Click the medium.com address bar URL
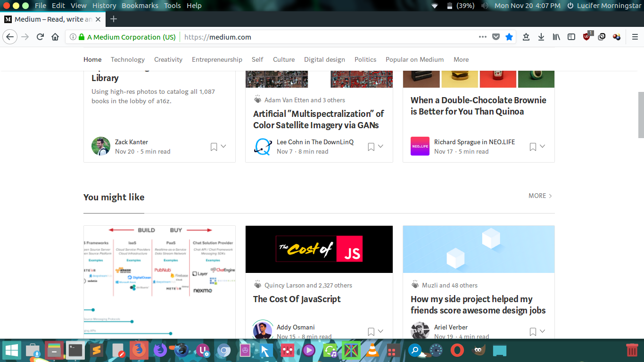The image size is (644, 362). click(x=218, y=37)
